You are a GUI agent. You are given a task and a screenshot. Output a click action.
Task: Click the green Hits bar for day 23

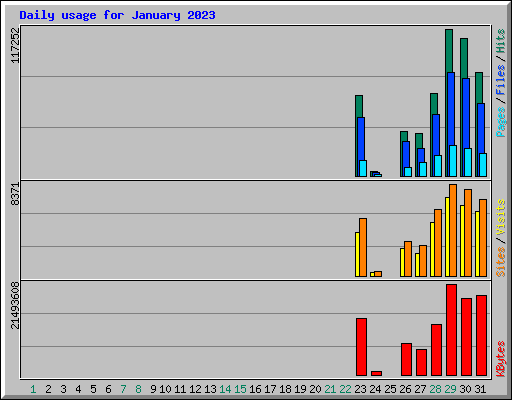point(359,106)
